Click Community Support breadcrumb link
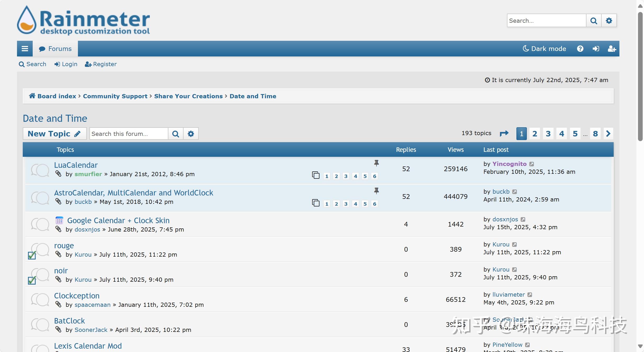Viewport: 644px width, 352px height. pyautogui.click(x=115, y=96)
